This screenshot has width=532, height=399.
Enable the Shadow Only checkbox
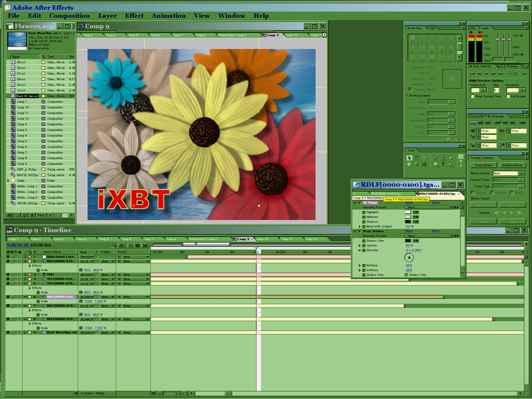pyautogui.click(x=406, y=275)
